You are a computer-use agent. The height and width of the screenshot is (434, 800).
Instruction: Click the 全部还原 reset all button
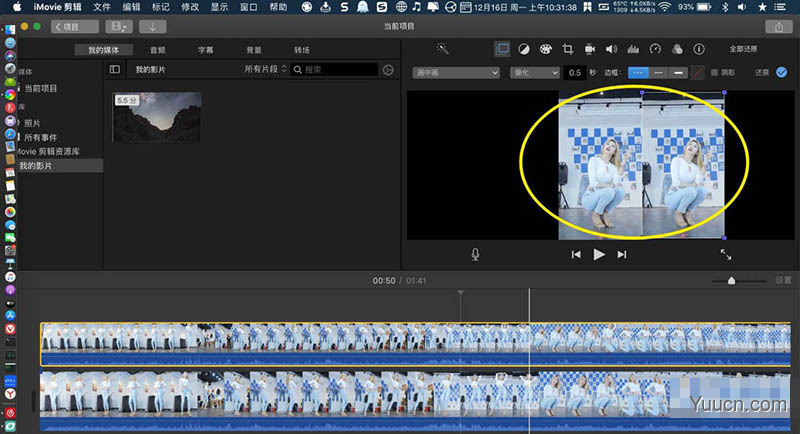(x=743, y=49)
